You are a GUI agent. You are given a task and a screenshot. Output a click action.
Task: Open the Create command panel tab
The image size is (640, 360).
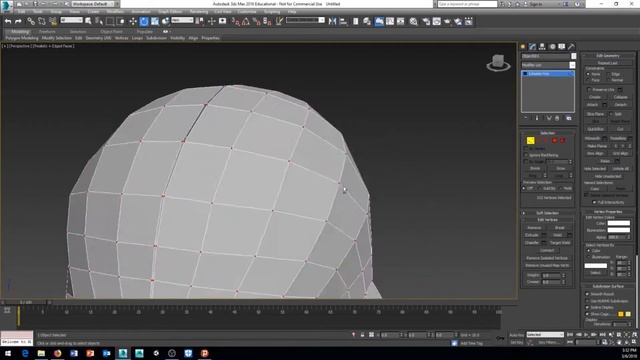523,47
